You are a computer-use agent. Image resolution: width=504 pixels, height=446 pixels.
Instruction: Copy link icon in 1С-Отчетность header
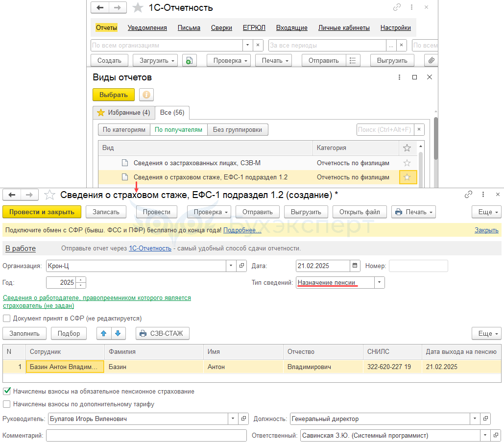(x=397, y=7)
